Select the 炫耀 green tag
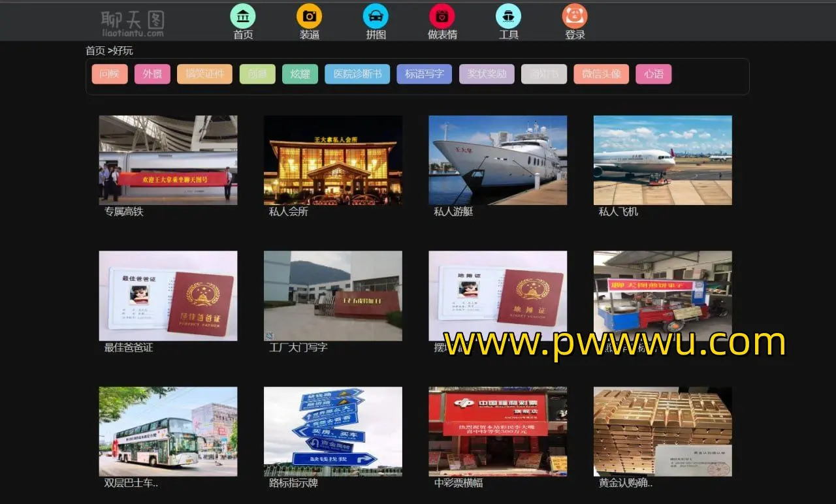The height and width of the screenshot is (504, 836). [x=300, y=74]
